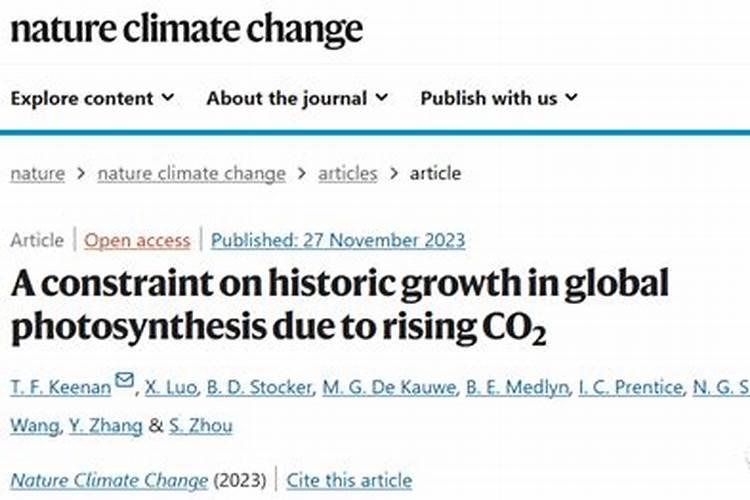Screen dimensions: 750x500
Task: Open the nature climate change breadcrumb link
Action: tap(191, 173)
